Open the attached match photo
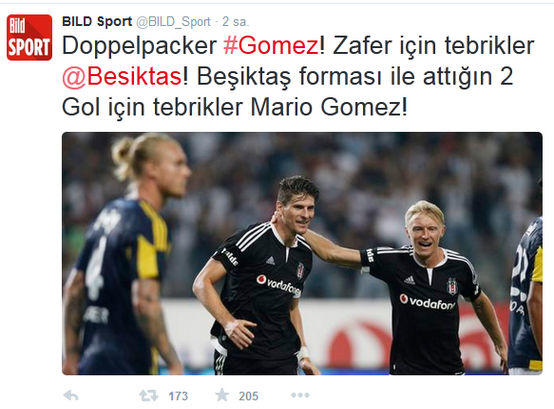The height and width of the screenshot is (409, 554). [x=302, y=254]
